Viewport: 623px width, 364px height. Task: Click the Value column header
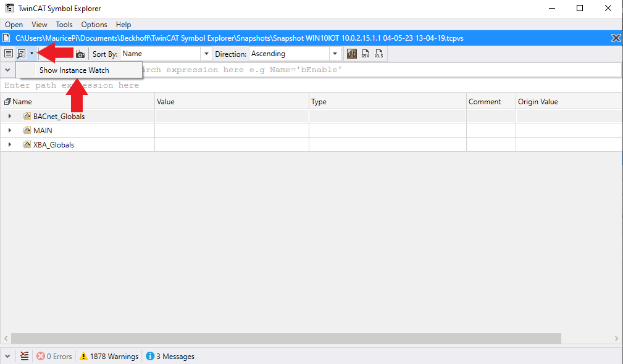pyautogui.click(x=232, y=102)
